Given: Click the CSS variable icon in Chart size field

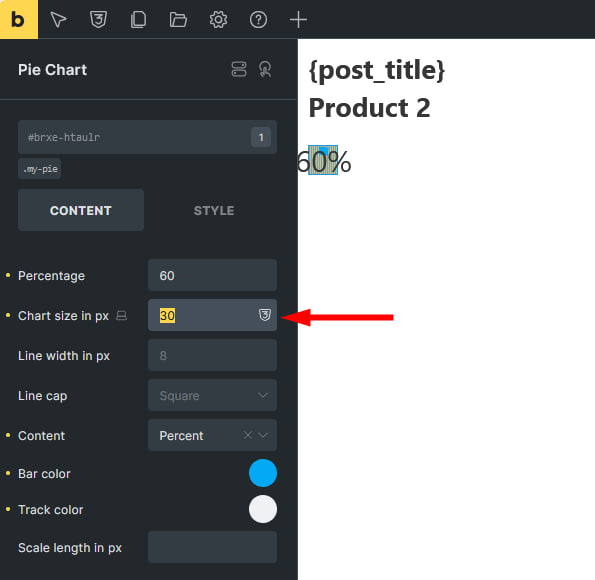Looking at the screenshot, I should (x=264, y=315).
